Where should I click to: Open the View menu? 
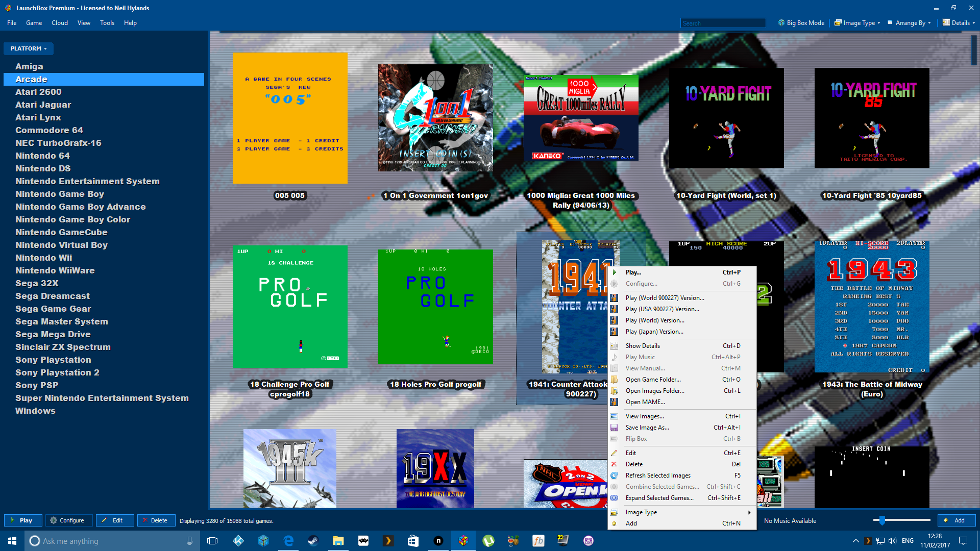tap(84, 23)
